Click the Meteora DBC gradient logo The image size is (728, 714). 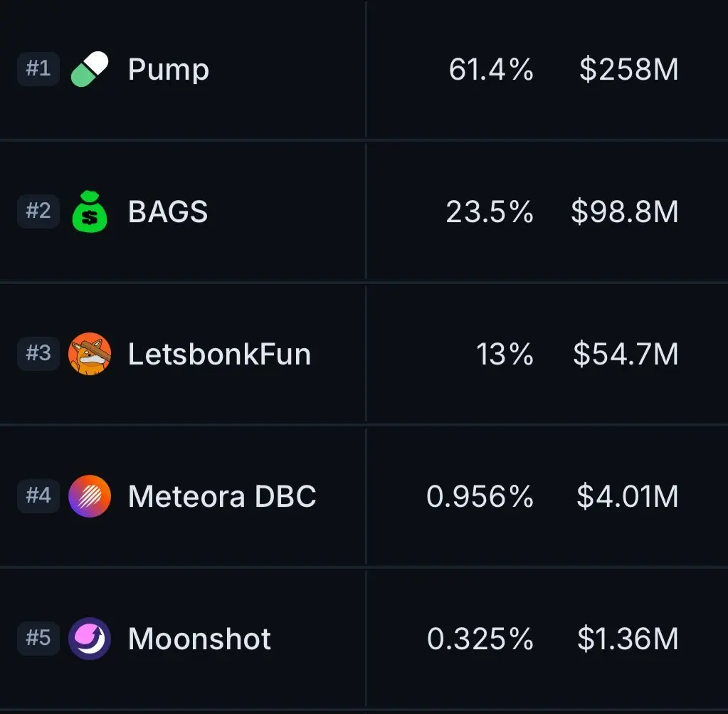90,496
